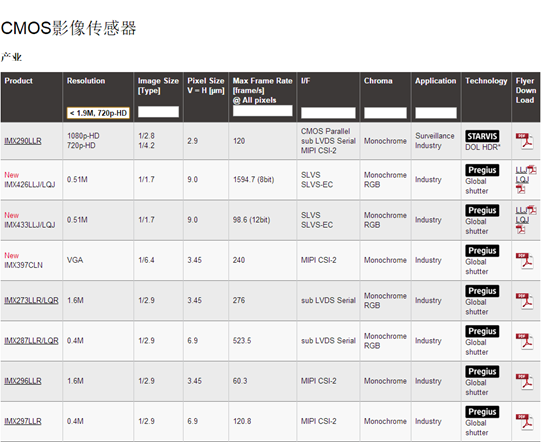Image resolution: width=554 pixels, height=442 pixels.
Task: Click the 'New' label above IMX397CLN
Action: (12, 255)
